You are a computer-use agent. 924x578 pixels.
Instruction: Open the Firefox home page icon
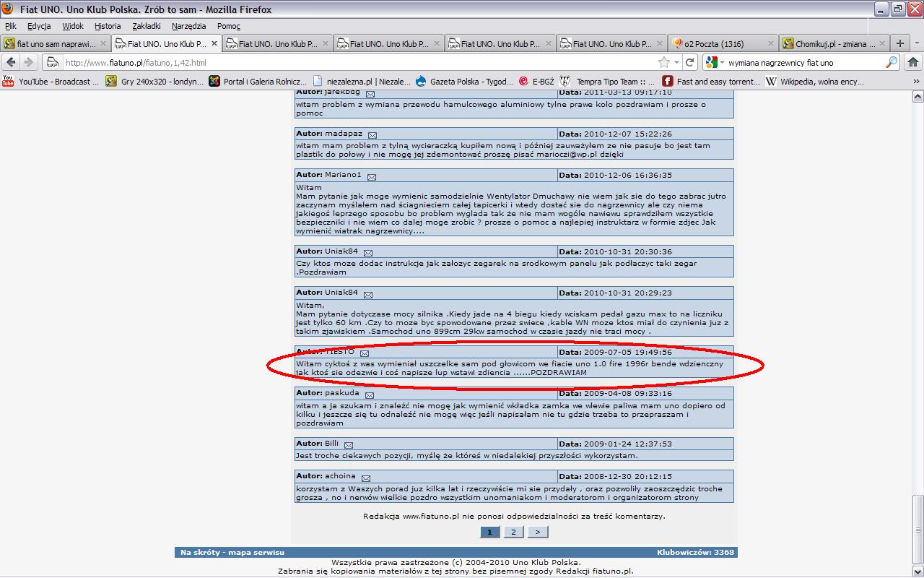pyautogui.click(x=912, y=63)
